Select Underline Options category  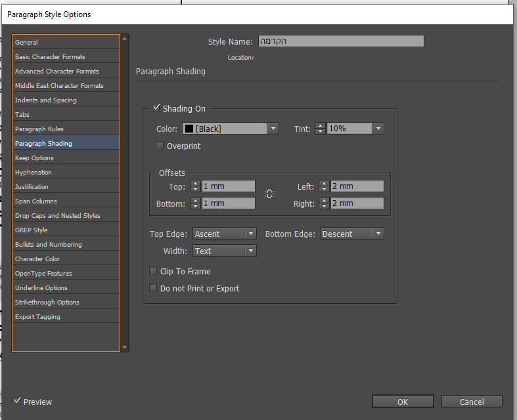click(66, 288)
